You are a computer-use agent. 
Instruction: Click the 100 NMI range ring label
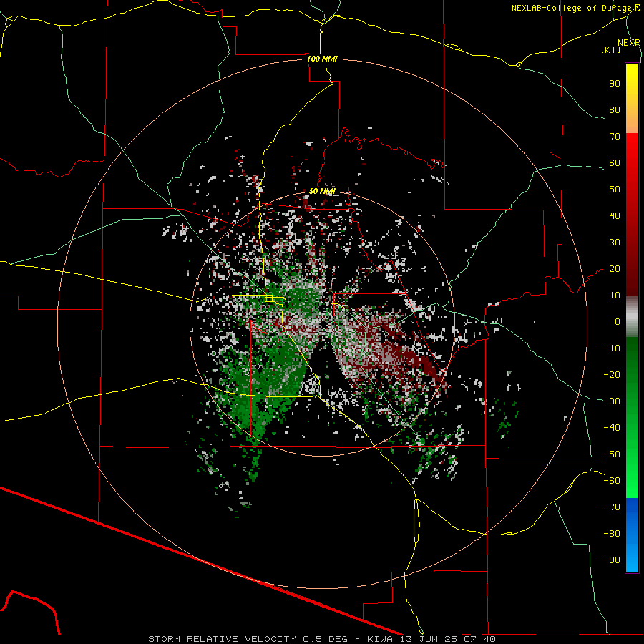322,59
